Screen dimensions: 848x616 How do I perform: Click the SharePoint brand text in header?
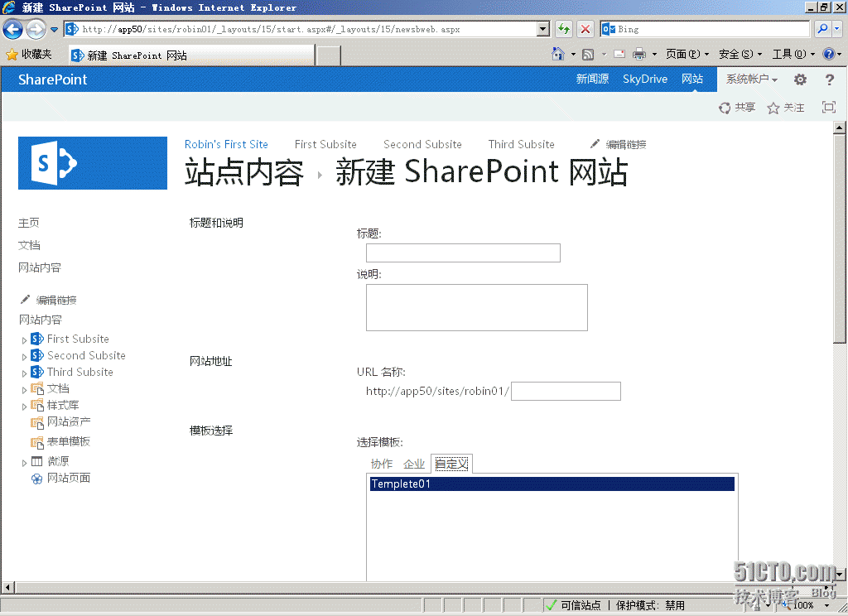[52, 79]
